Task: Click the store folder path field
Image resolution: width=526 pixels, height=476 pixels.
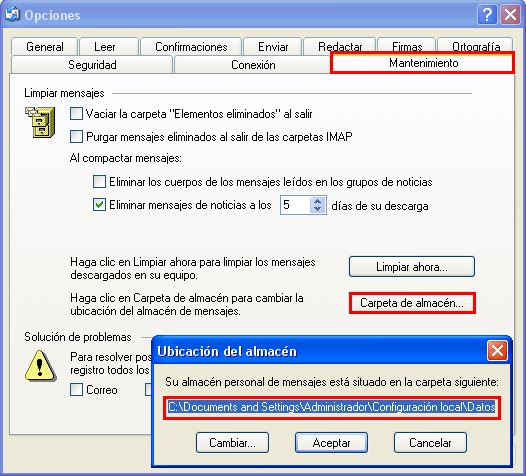Action: tap(332, 407)
